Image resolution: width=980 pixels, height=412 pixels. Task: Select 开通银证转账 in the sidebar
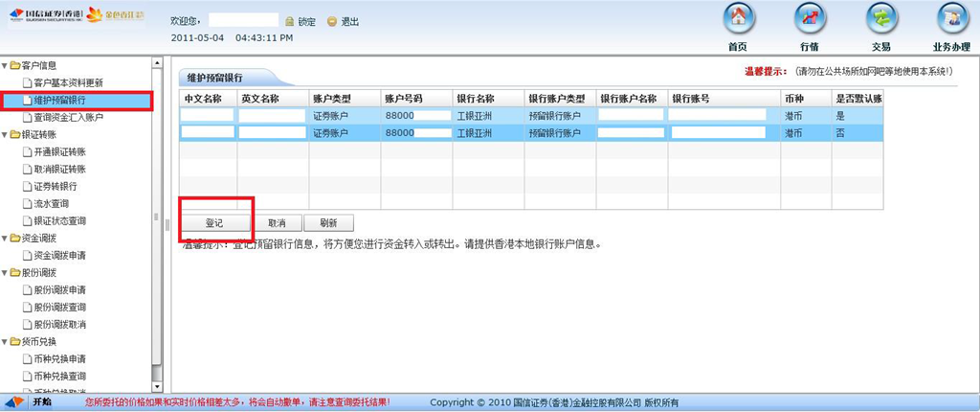(59, 152)
